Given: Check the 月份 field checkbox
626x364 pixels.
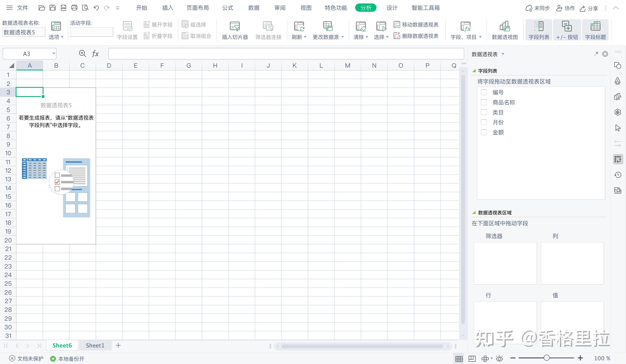Looking at the screenshot, I should tap(483, 122).
